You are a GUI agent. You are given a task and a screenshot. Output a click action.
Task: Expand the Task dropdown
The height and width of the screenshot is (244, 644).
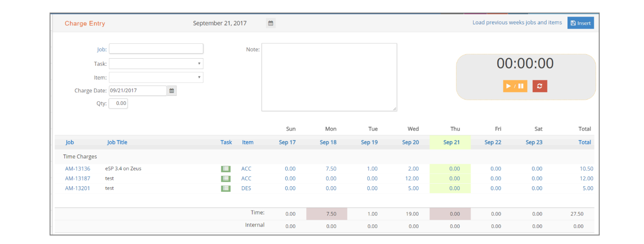point(156,63)
